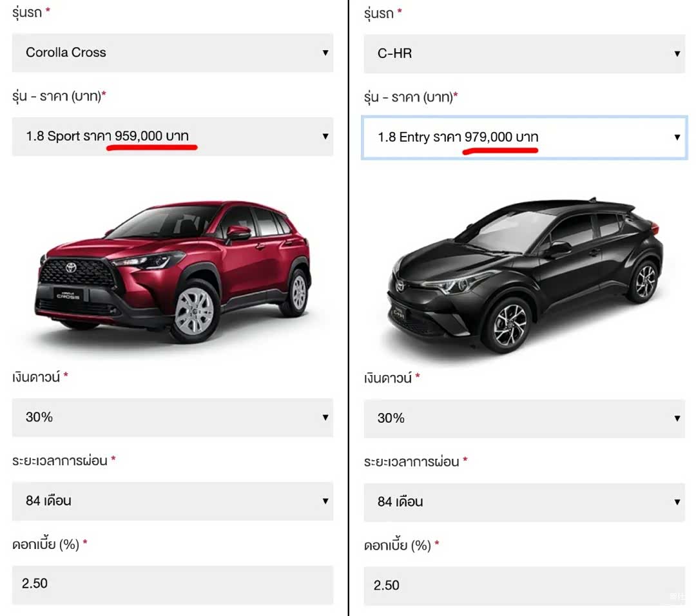Click the 84 เดือน arrow icon under C-HR
The width and height of the screenshot is (696, 616).
(677, 502)
